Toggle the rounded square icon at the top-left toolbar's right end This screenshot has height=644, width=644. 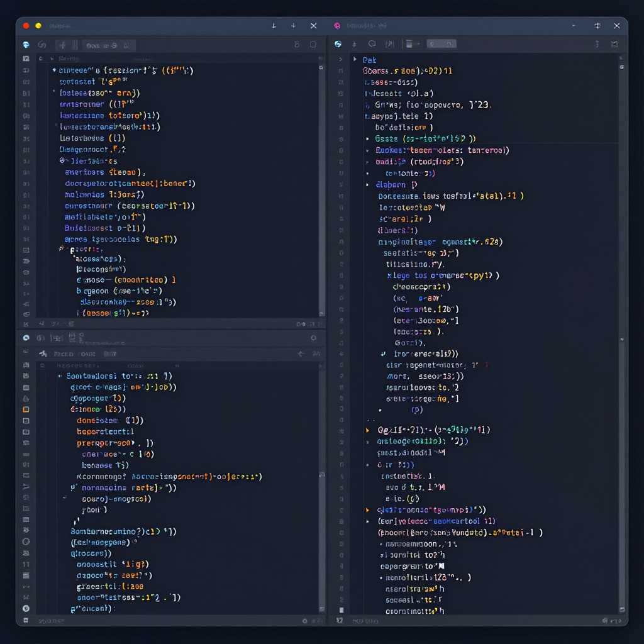click(x=313, y=45)
